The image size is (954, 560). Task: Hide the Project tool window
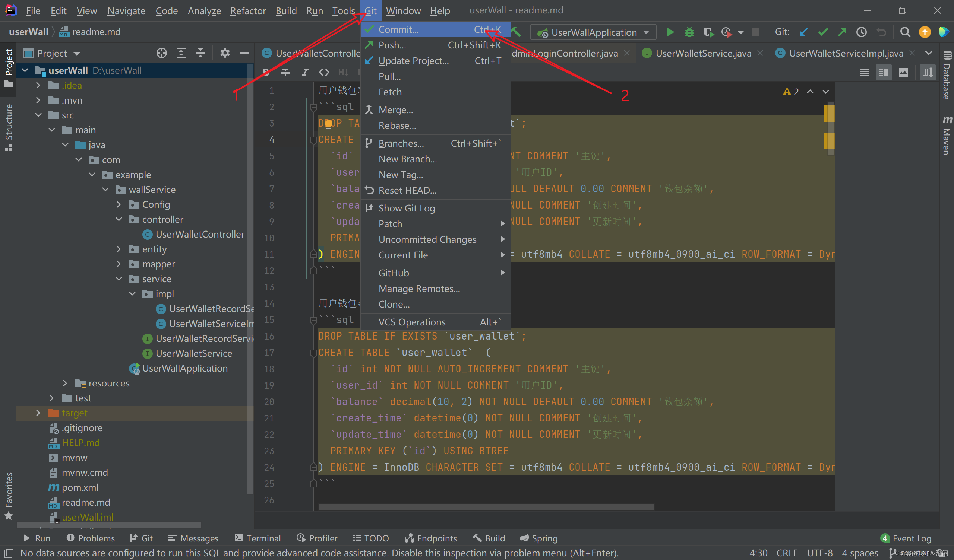click(244, 53)
